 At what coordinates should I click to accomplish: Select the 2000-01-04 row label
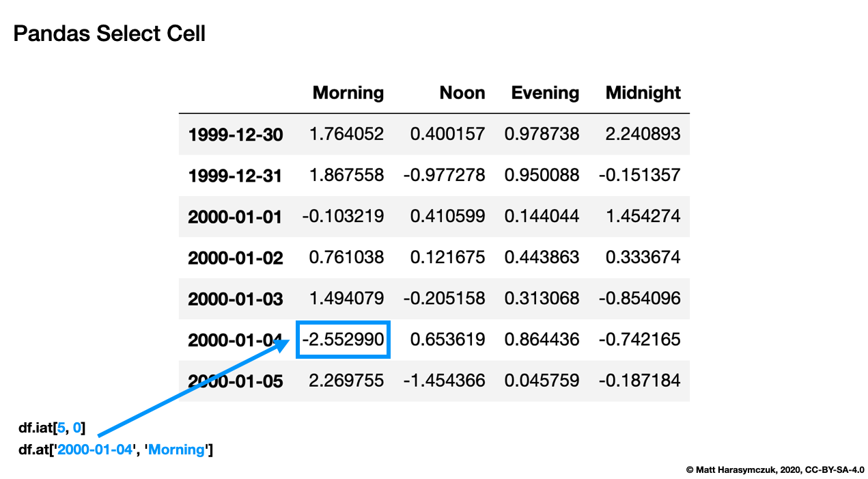(x=236, y=340)
